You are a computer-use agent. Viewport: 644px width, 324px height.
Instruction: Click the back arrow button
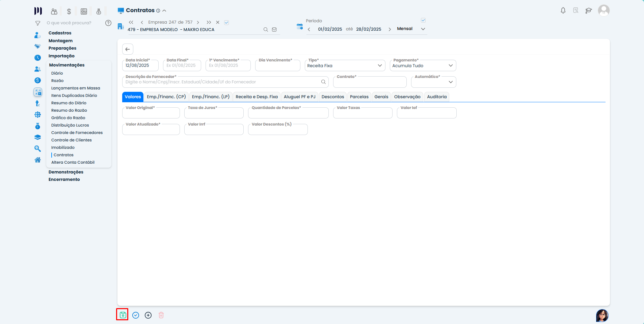[128, 49]
